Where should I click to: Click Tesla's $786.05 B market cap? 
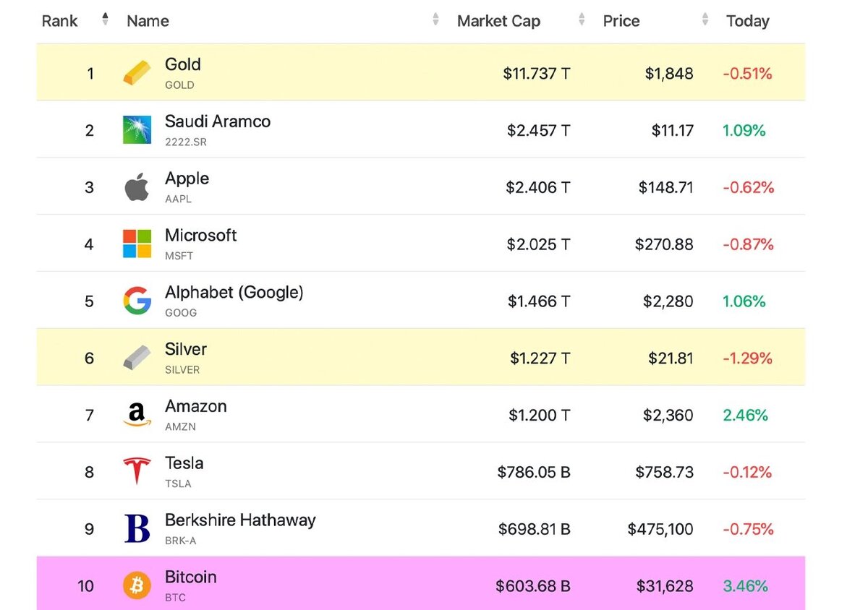(x=534, y=473)
